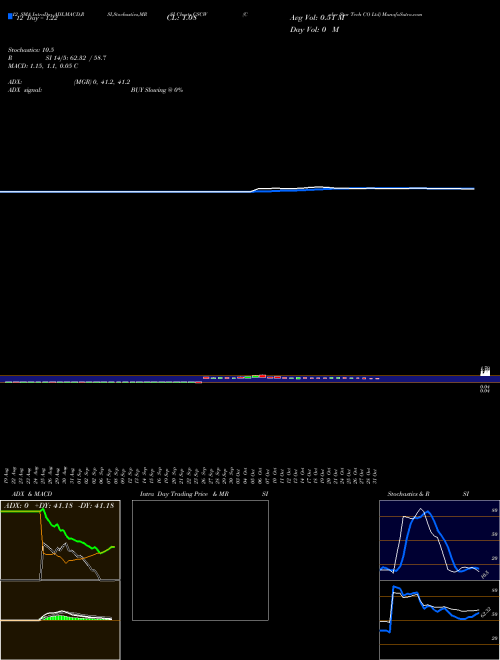Click the blue 12 Day SMA legend square
The image size is (500, 660).
tap(10, 17)
